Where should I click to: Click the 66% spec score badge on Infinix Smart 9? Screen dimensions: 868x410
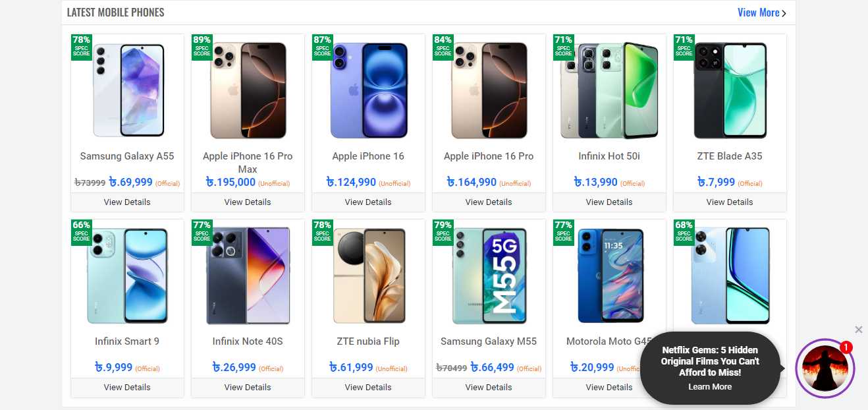click(82, 232)
